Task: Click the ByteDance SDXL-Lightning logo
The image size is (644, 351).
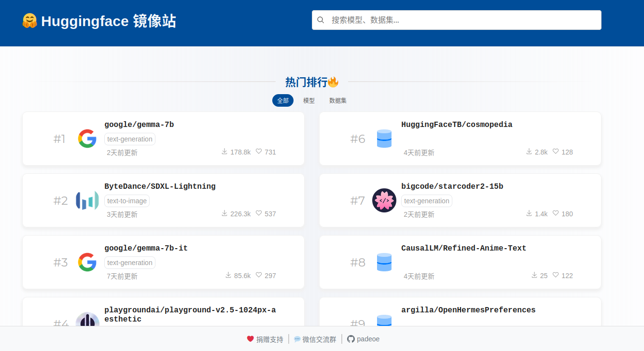Action: (x=87, y=200)
